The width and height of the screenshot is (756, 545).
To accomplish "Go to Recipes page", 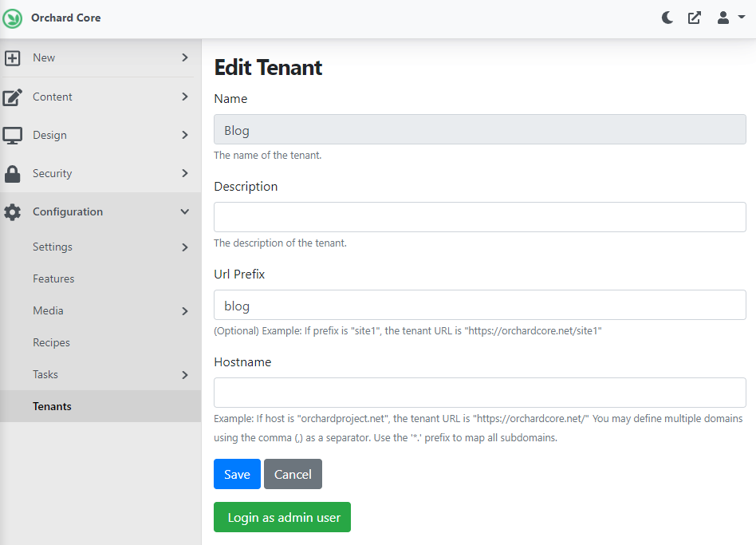I will point(100,342).
